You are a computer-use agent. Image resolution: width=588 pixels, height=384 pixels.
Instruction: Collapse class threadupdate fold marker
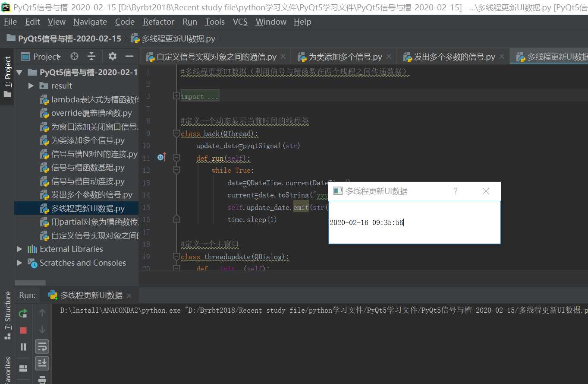(176, 257)
